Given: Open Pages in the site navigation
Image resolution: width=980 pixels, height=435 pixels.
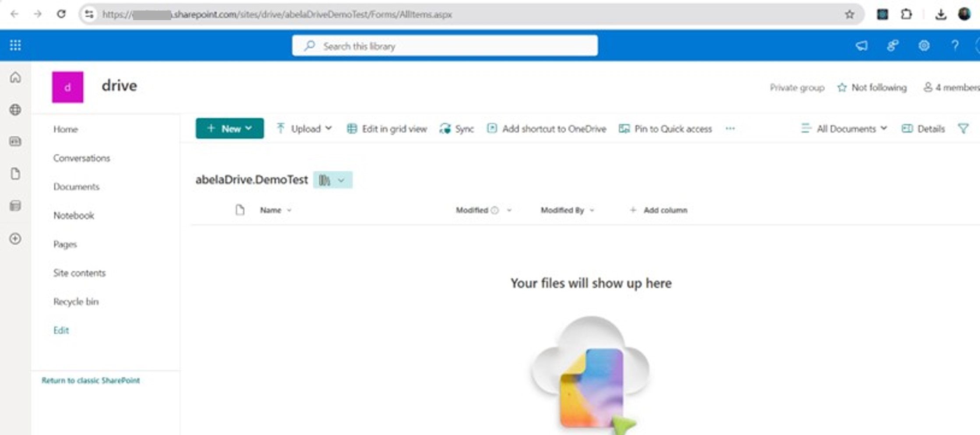Looking at the screenshot, I should click(x=65, y=244).
